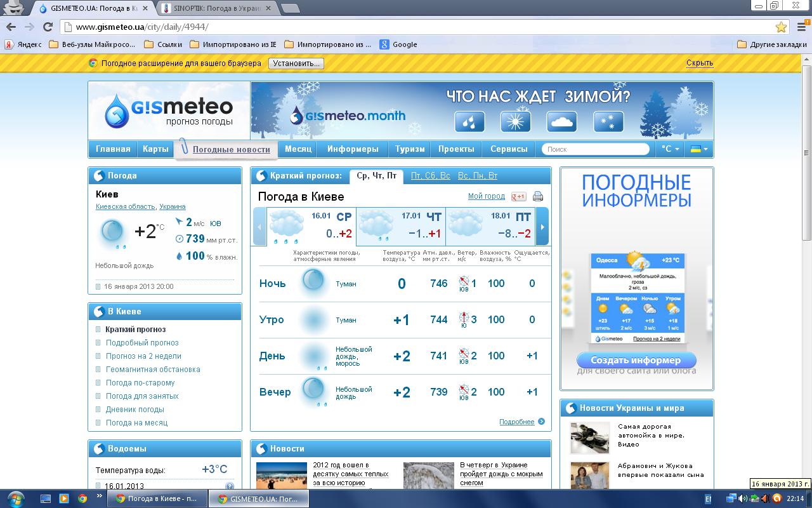Click the Скрыть link in the notification bar
Image resolution: width=812 pixels, height=508 pixels.
[700, 63]
